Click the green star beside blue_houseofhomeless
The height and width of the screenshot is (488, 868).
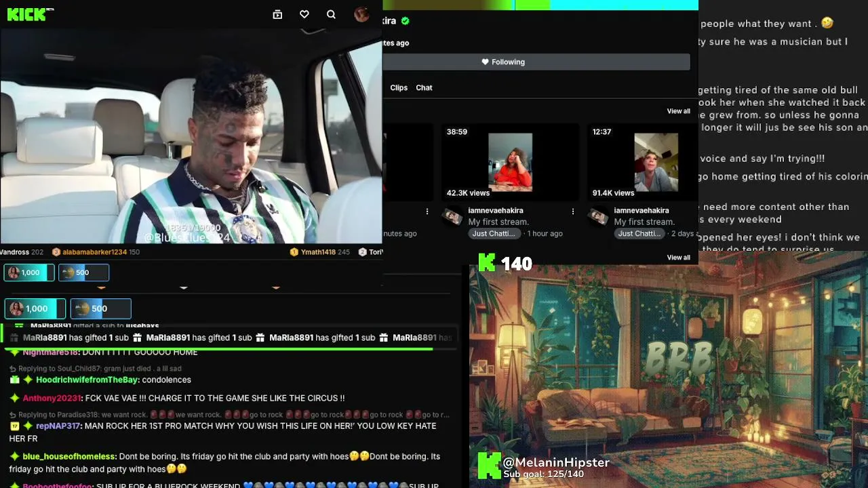[x=14, y=457]
